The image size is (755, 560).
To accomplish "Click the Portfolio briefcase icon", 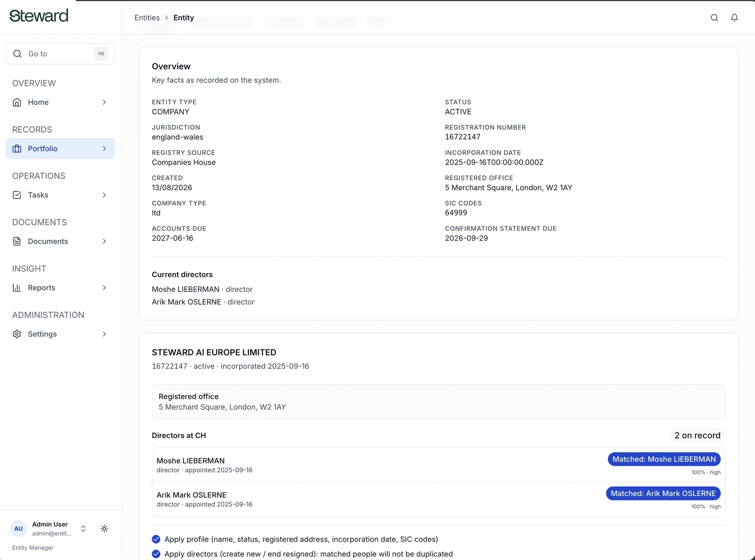I will pyautogui.click(x=17, y=149).
